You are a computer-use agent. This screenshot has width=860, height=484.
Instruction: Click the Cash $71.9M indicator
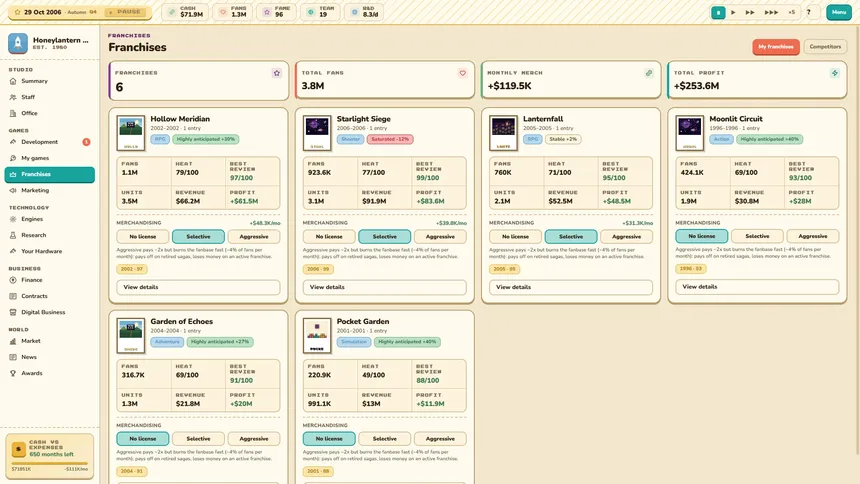click(x=185, y=12)
